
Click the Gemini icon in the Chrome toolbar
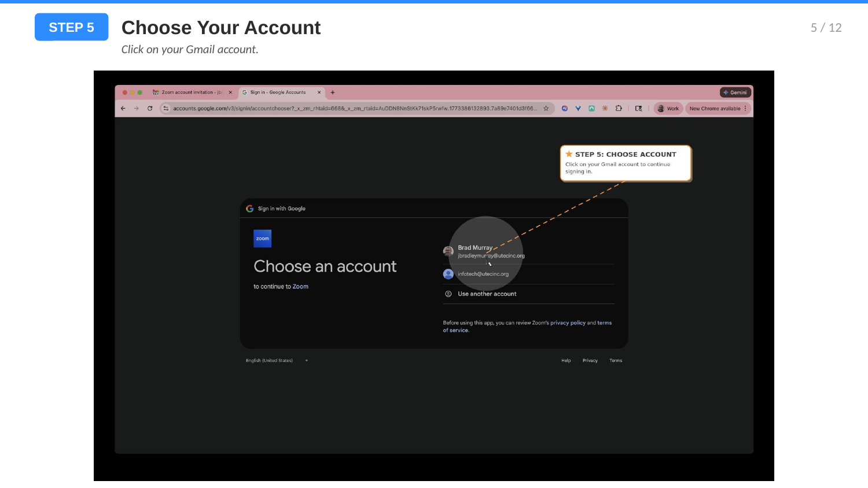point(735,92)
